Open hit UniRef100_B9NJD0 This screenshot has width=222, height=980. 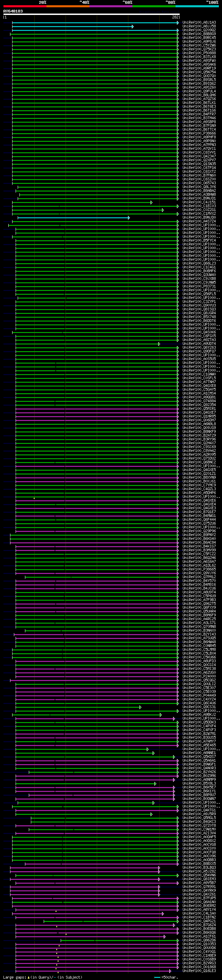tap(199, 218)
